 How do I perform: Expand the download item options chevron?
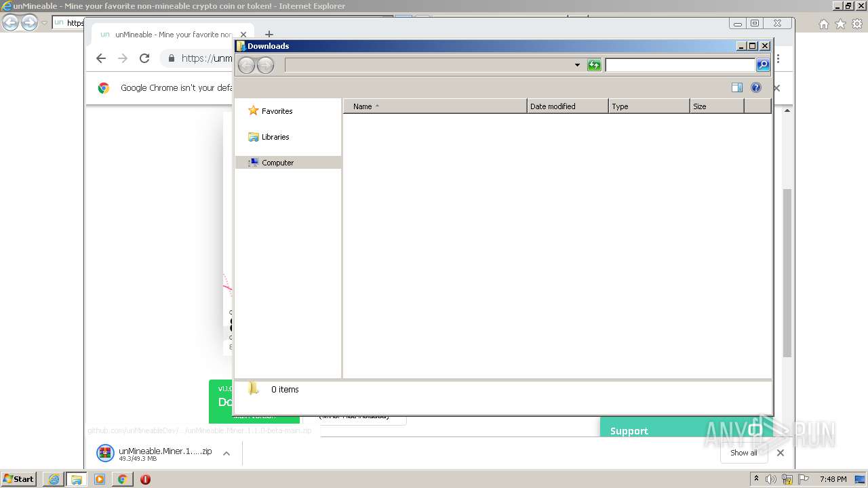tap(226, 453)
